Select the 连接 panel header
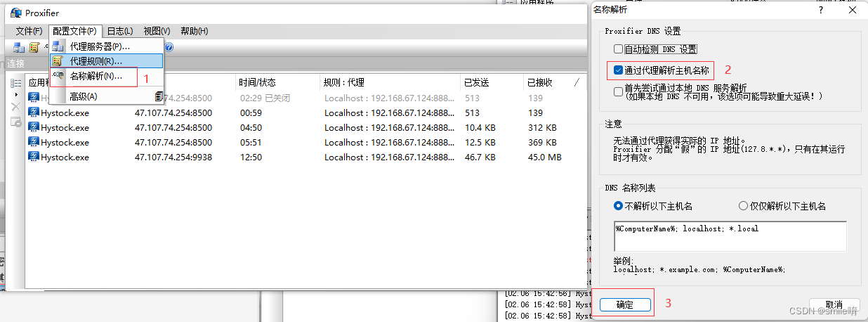This screenshot has width=868, height=322. 296,63
